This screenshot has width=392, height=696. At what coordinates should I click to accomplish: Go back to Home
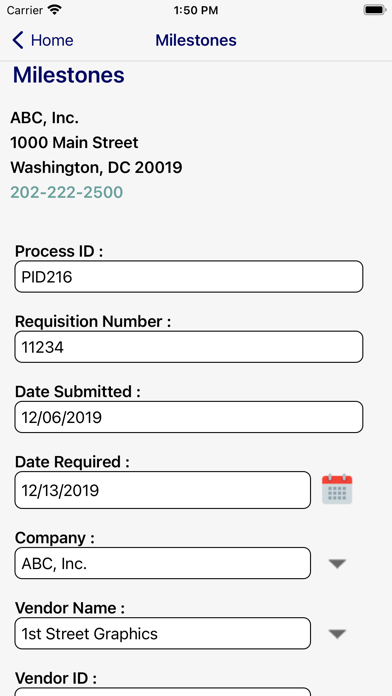43,40
